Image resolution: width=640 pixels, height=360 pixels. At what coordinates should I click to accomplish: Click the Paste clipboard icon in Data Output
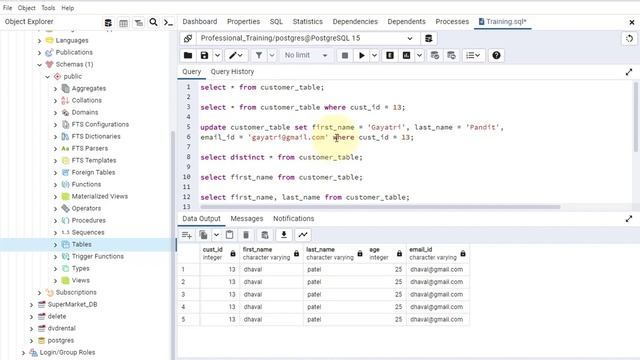(229, 235)
